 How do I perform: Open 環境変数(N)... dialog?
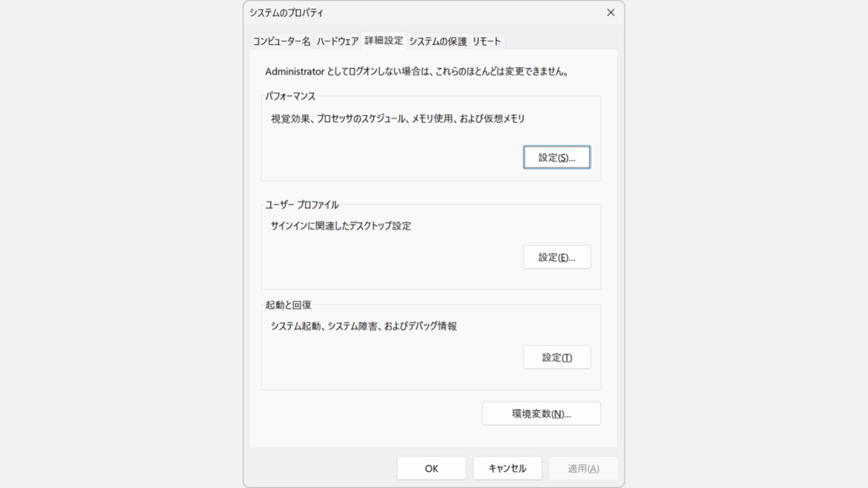click(542, 413)
